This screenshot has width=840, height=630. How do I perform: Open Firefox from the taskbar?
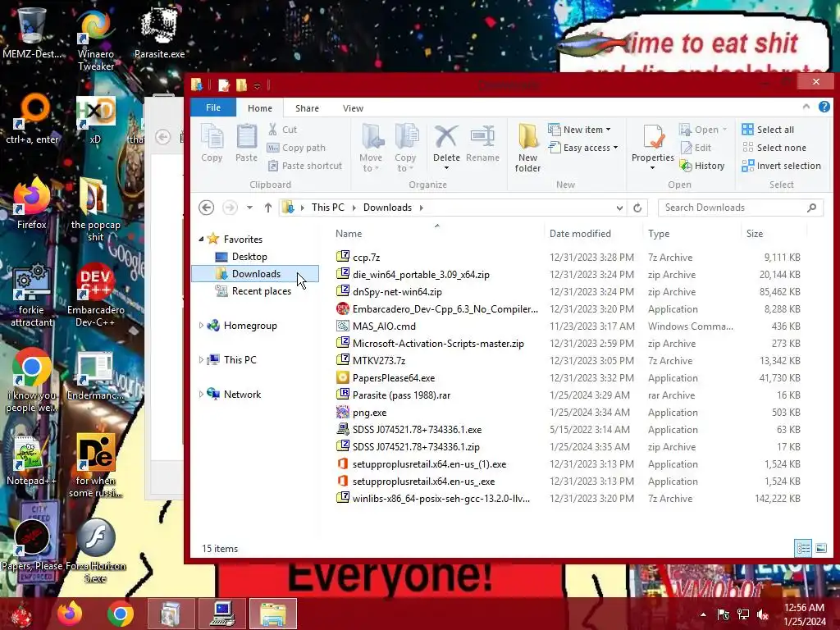pos(70,614)
